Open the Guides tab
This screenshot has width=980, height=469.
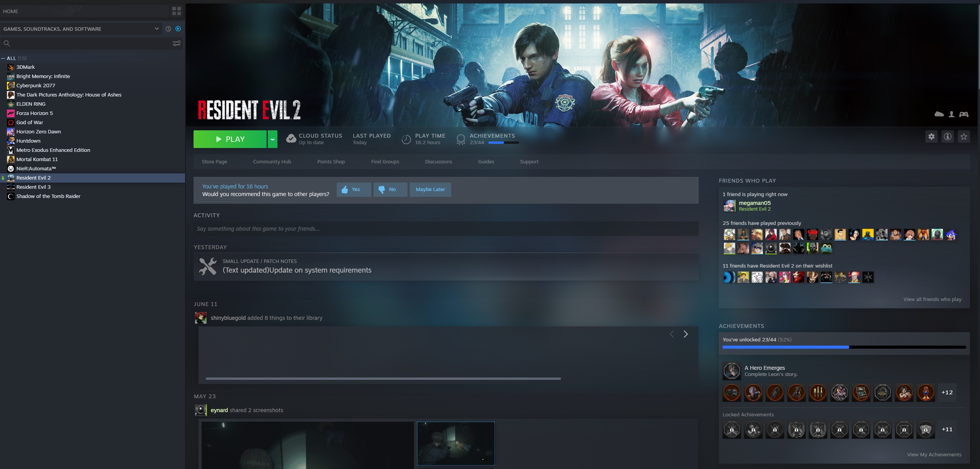(486, 161)
